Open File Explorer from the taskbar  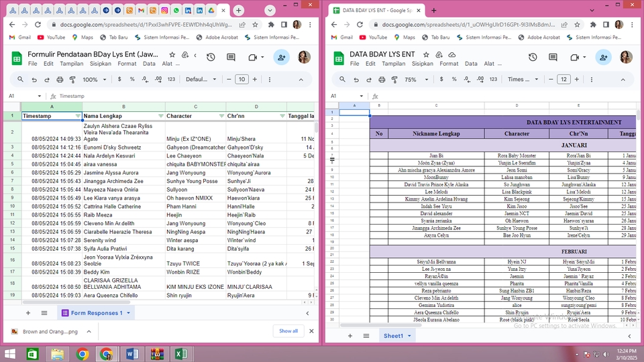(x=58, y=354)
